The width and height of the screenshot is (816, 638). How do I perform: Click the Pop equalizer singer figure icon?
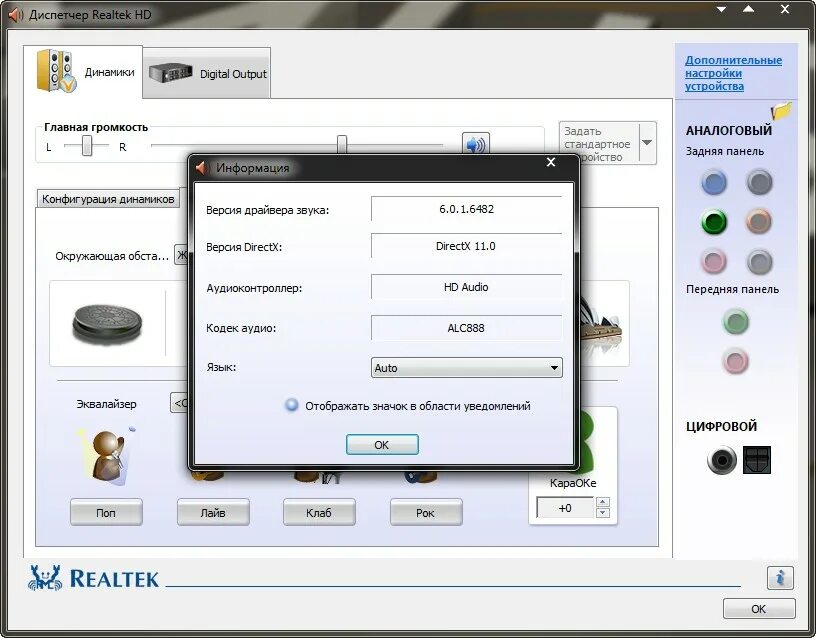coord(108,456)
